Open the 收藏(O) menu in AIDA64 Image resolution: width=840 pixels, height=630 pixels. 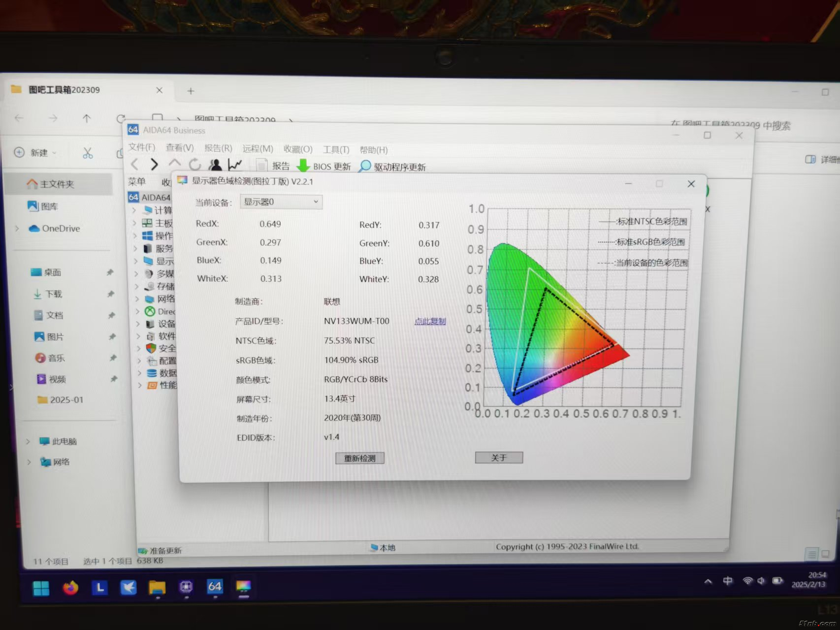click(x=298, y=149)
